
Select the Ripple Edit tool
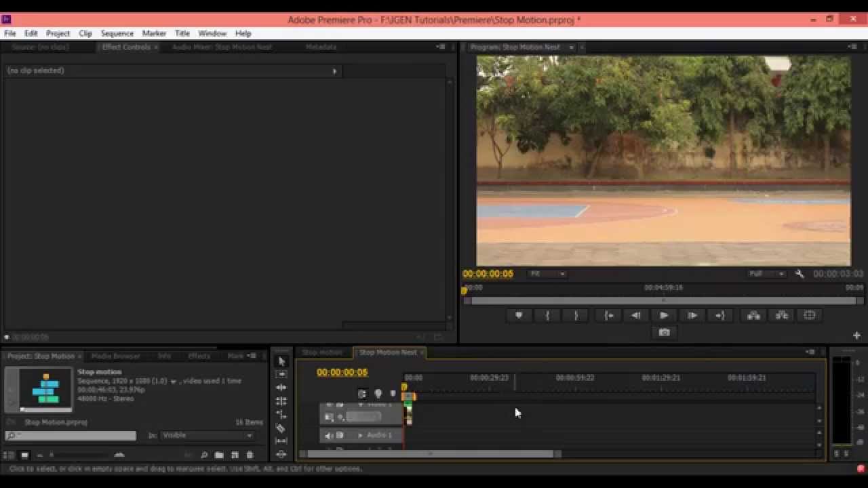(281, 388)
